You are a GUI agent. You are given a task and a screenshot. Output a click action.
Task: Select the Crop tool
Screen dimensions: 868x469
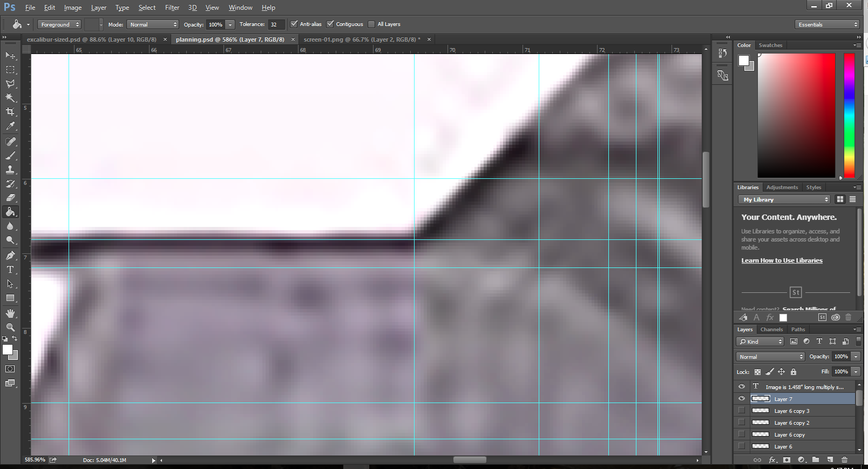[10, 112]
